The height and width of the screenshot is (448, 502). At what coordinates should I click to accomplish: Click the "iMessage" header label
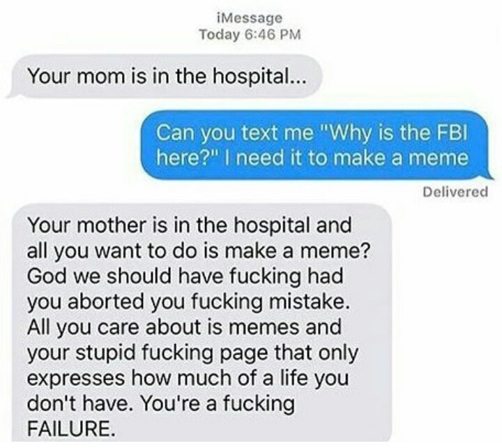(250, 17)
